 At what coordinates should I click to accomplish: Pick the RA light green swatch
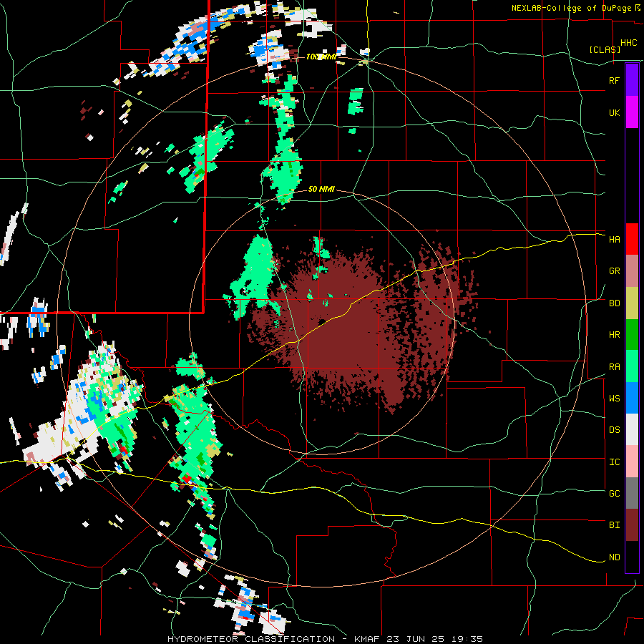pyautogui.click(x=632, y=366)
